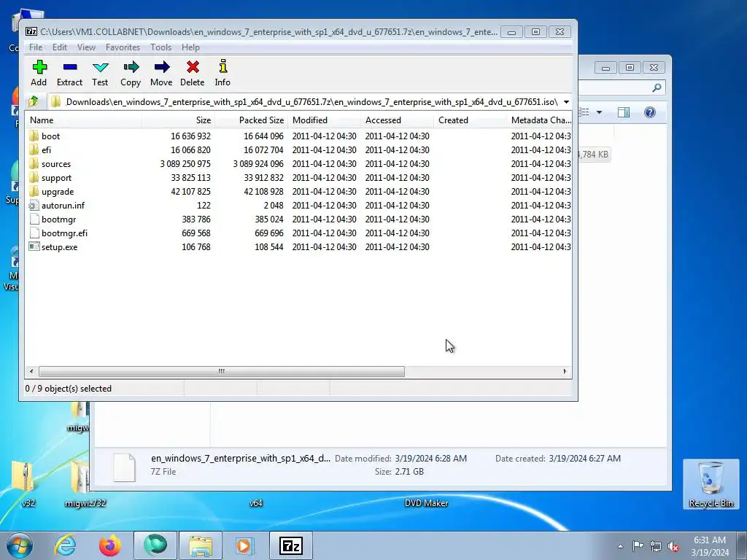Select the upgrade folder icon

34,191
